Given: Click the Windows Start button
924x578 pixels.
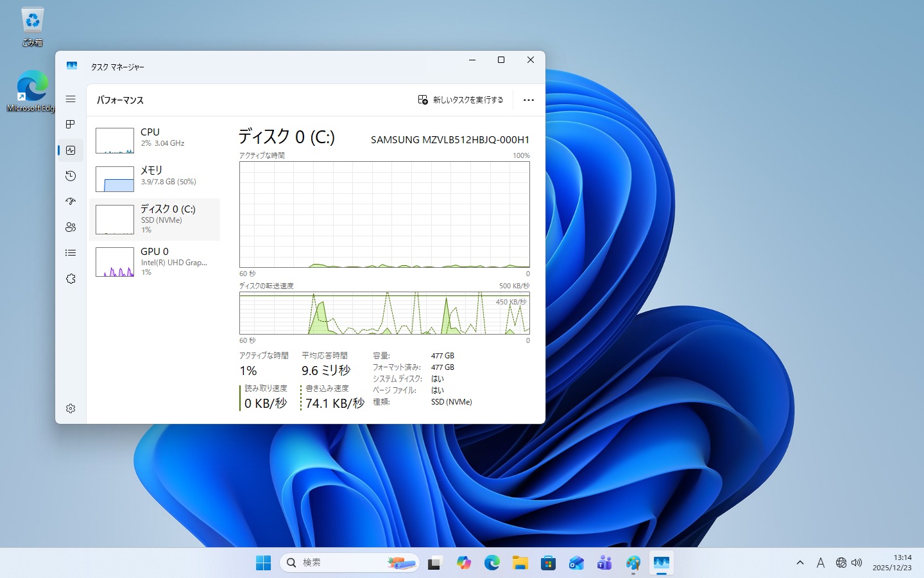Looking at the screenshot, I should pyautogui.click(x=263, y=563).
